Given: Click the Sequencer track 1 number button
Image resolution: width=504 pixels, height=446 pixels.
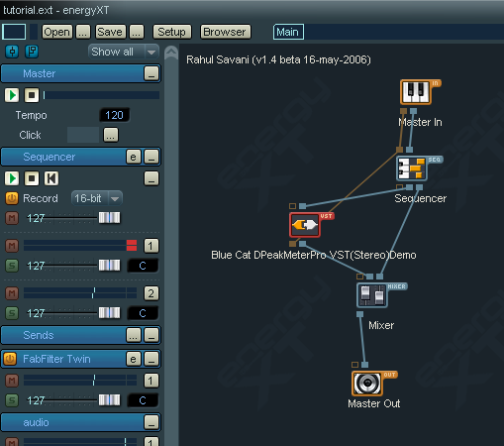Looking at the screenshot, I should point(151,246).
